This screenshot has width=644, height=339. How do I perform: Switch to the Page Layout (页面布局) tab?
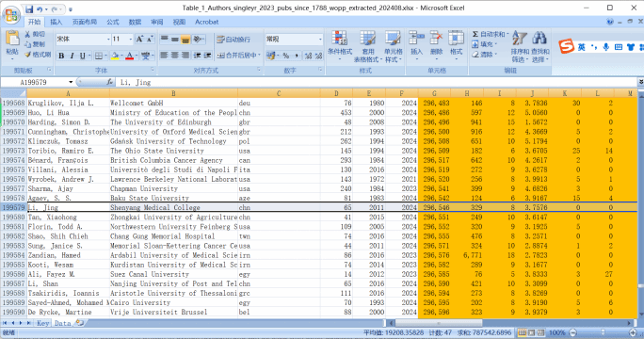pos(85,22)
